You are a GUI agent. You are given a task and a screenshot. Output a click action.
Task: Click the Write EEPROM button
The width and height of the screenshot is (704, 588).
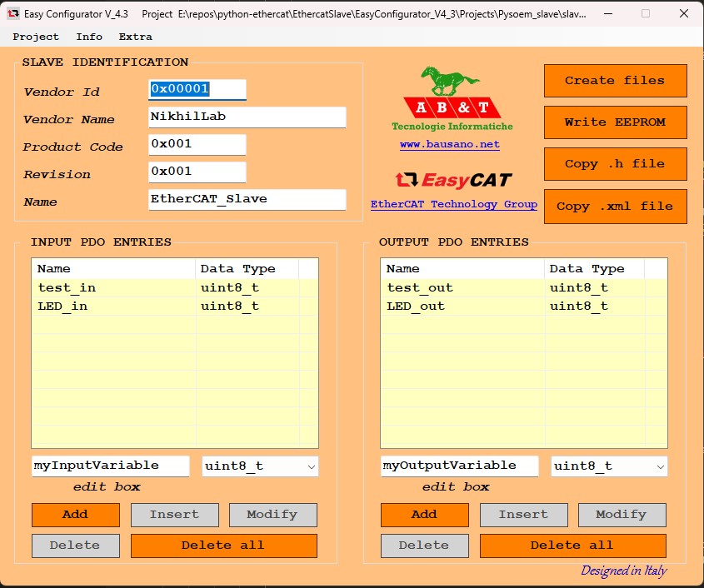615,122
